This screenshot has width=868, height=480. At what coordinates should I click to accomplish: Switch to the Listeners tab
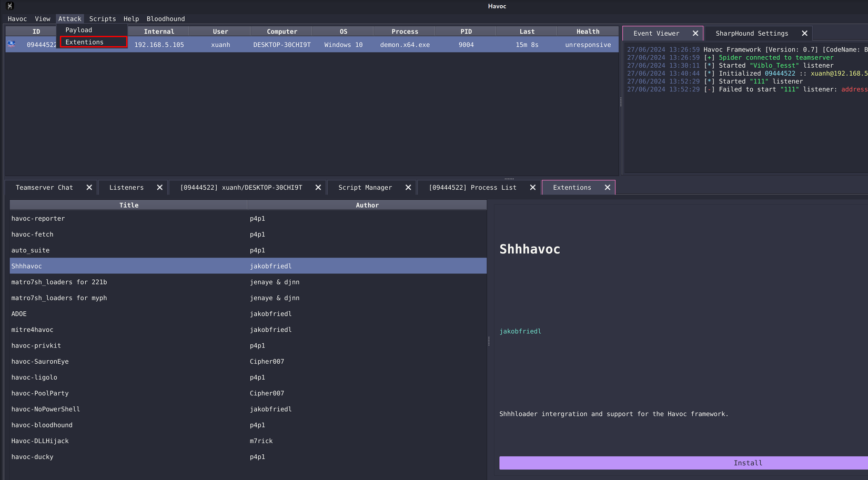pyautogui.click(x=126, y=187)
